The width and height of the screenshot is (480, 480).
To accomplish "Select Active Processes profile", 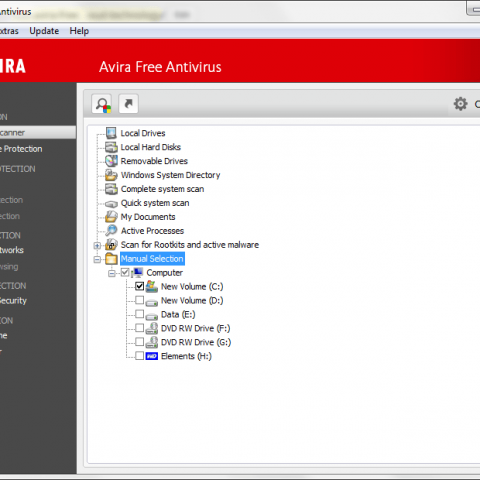I will coord(152,231).
